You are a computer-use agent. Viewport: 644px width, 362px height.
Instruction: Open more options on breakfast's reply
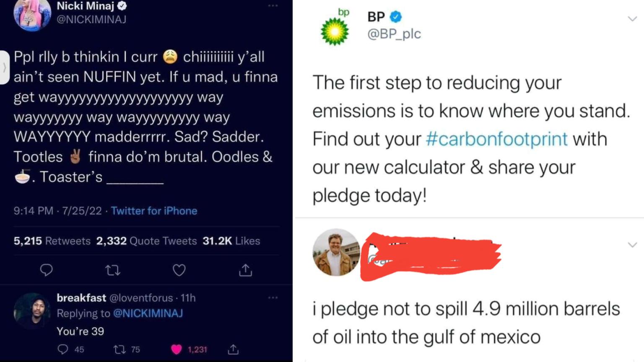tap(273, 297)
